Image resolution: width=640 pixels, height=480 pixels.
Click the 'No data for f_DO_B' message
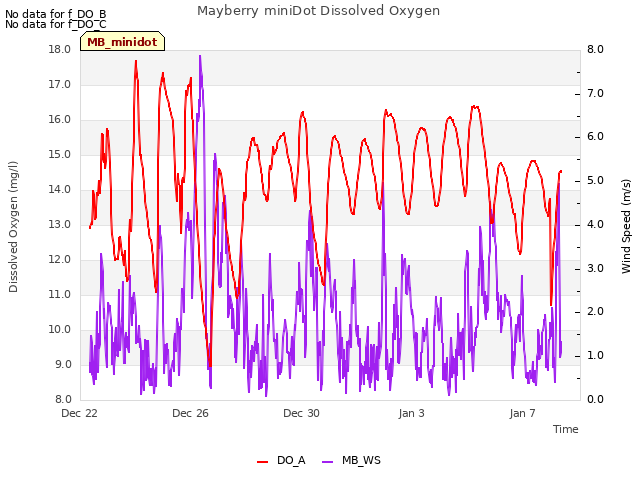(x=56, y=14)
